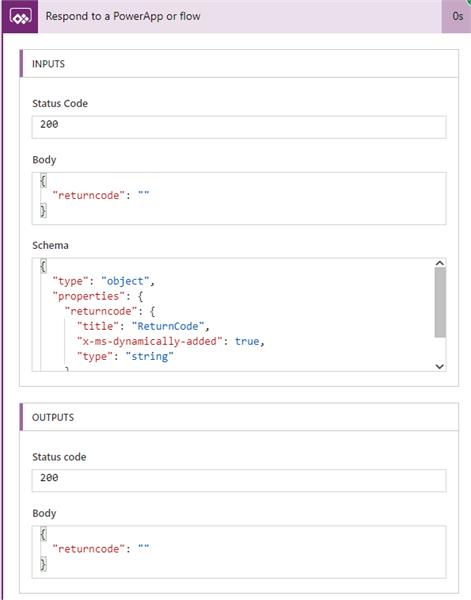The height and width of the screenshot is (600, 471).
Task: Click inside the outputs Body JSON box
Action: pyautogui.click(x=239, y=552)
